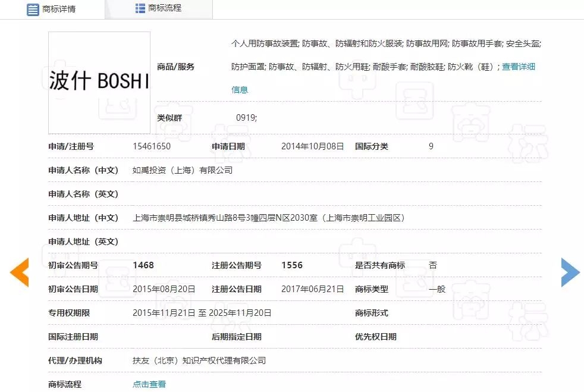Click registration announcement date 2017年06月21日
Screen dimensions: 584x392
(312, 289)
